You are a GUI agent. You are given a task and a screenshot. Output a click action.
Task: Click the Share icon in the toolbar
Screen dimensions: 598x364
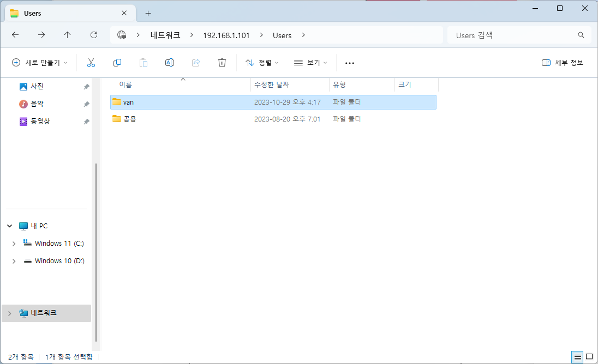pyautogui.click(x=196, y=63)
